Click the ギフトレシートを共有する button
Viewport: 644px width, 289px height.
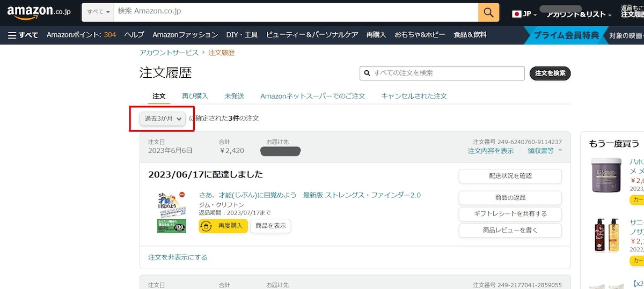pos(510,214)
